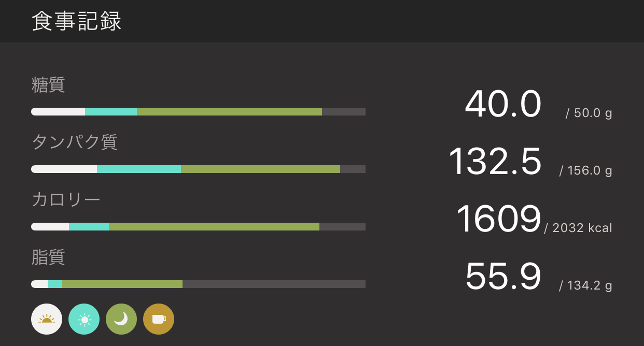Select the タンパク質 label
Image resolution: width=644 pixels, height=346 pixels.
[x=75, y=142]
